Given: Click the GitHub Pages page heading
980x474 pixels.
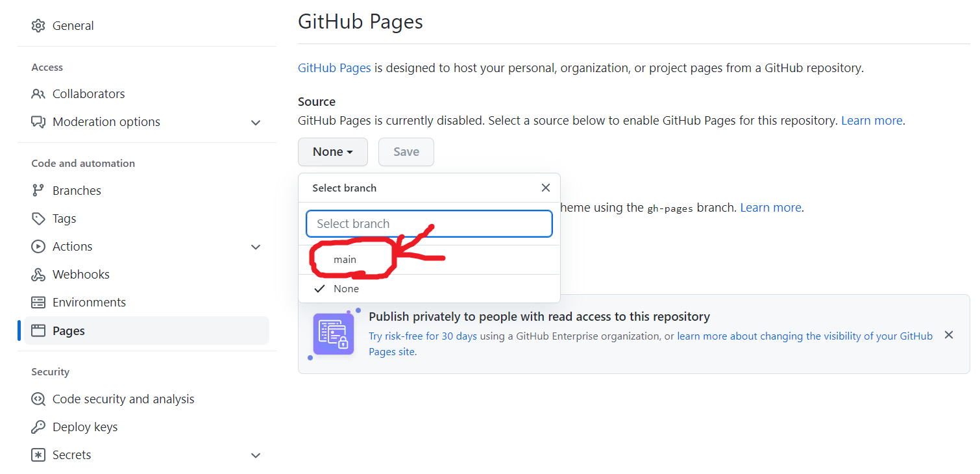Looking at the screenshot, I should pyautogui.click(x=360, y=21).
